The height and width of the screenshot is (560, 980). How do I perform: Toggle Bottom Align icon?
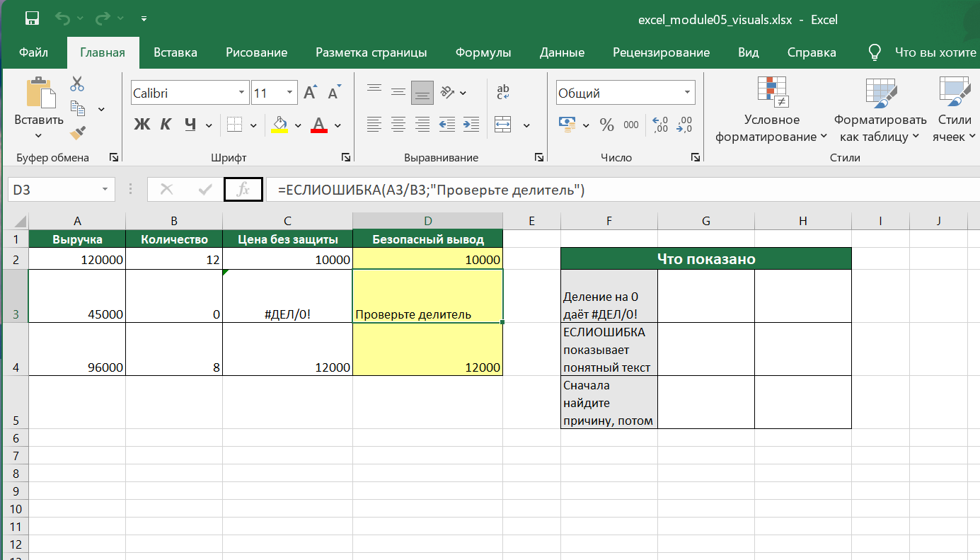point(422,91)
